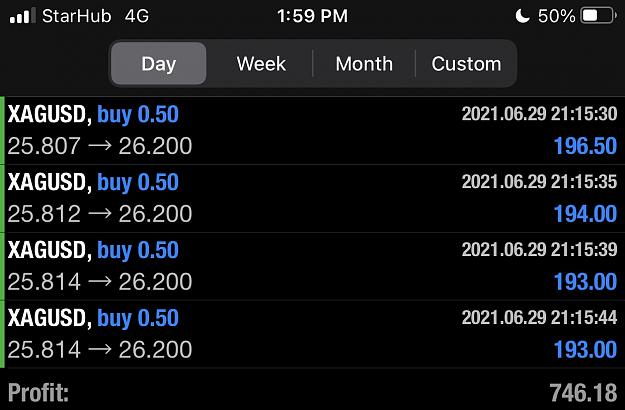Viewport: 625px width, 410px height.
Task: Tap the cellular signal bars icon
Action: (22, 16)
